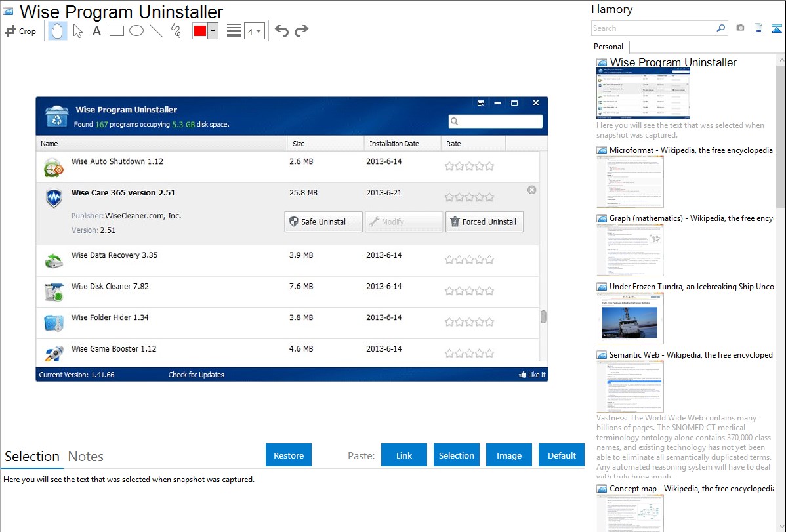The height and width of the screenshot is (532, 786).
Task: Click the line thickness icon
Action: coord(234,31)
